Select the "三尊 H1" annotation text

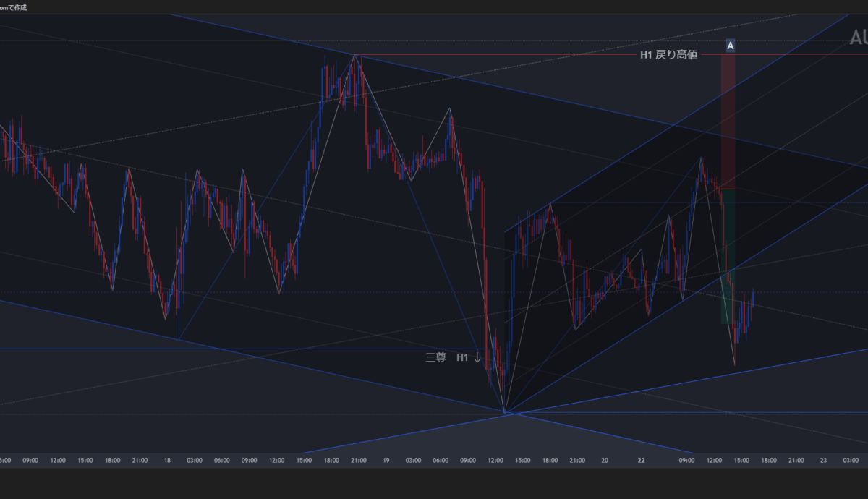pyautogui.click(x=446, y=357)
